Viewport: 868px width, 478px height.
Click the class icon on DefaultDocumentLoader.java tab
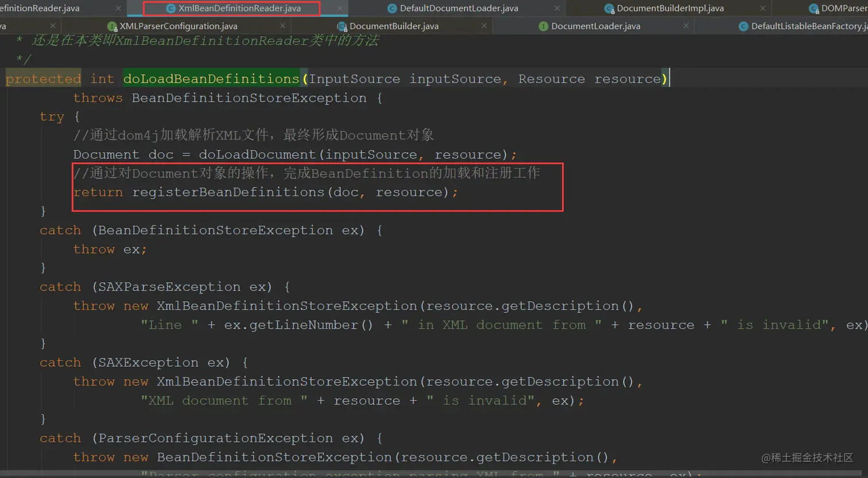point(392,9)
